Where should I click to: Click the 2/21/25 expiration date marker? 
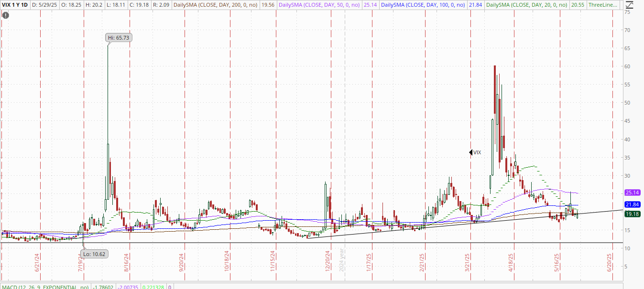[422, 262]
